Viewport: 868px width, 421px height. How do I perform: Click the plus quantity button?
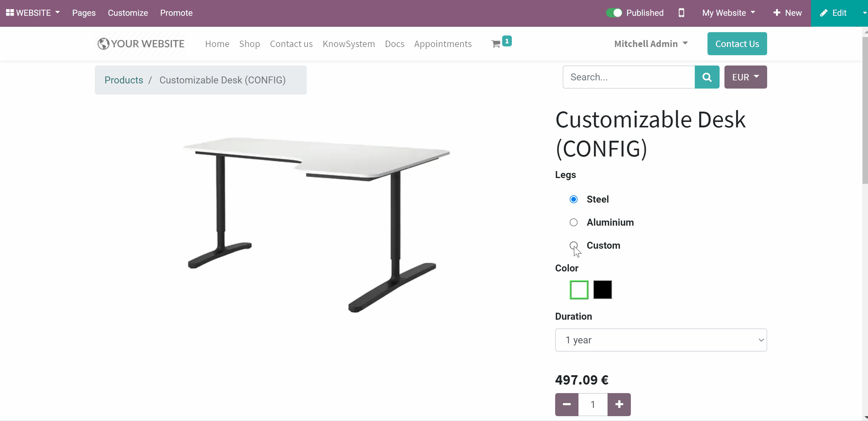coord(619,405)
